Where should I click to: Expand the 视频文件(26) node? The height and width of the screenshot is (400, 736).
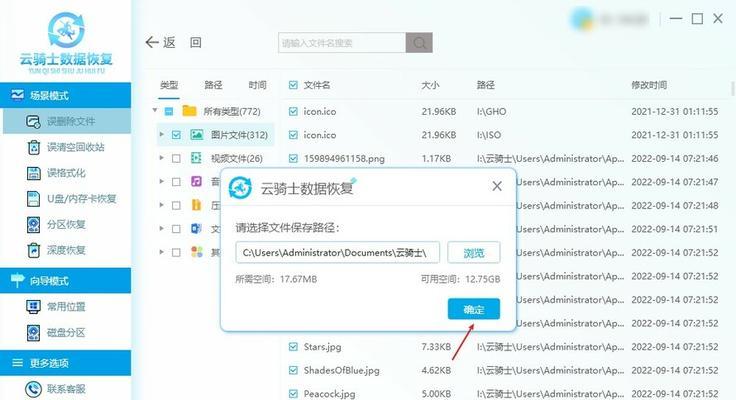[x=161, y=158]
